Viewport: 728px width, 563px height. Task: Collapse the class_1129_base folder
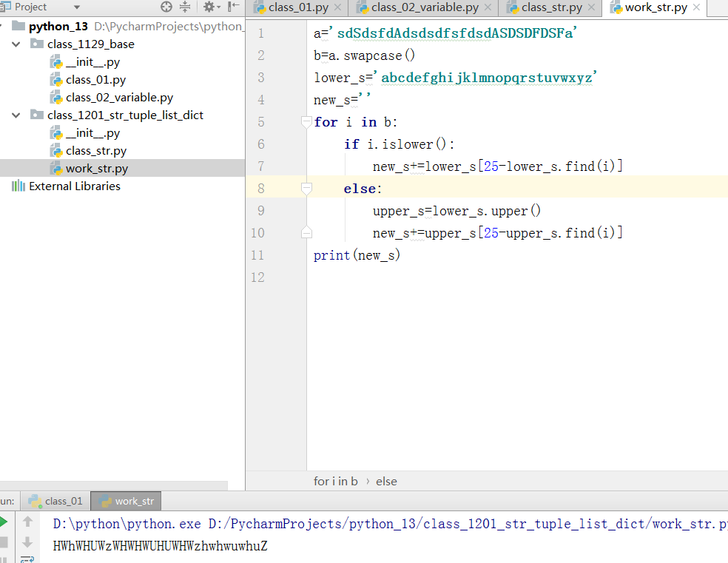coord(16,44)
